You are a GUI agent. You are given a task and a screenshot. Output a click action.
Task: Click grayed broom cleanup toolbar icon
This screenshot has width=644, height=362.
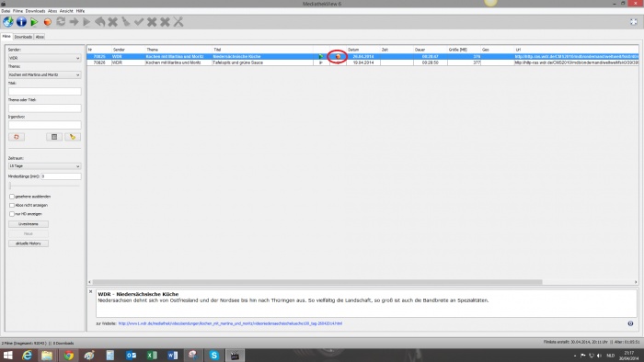click(x=126, y=22)
